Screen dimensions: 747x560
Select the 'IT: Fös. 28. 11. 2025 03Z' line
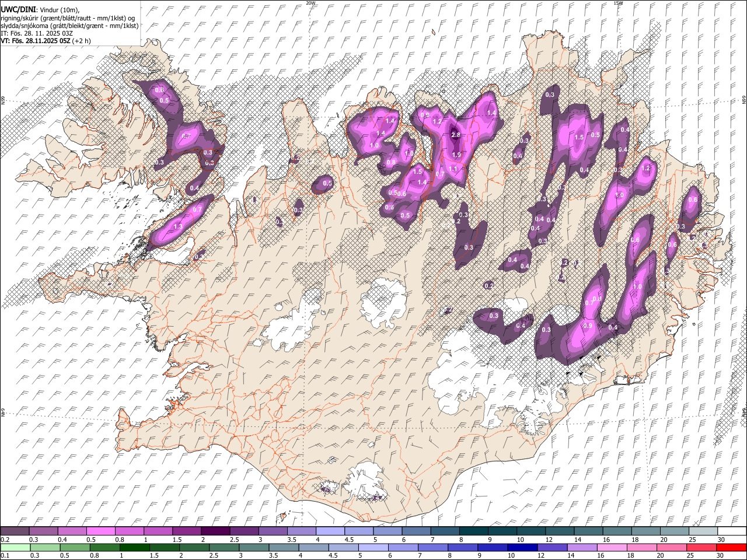coord(37,33)
